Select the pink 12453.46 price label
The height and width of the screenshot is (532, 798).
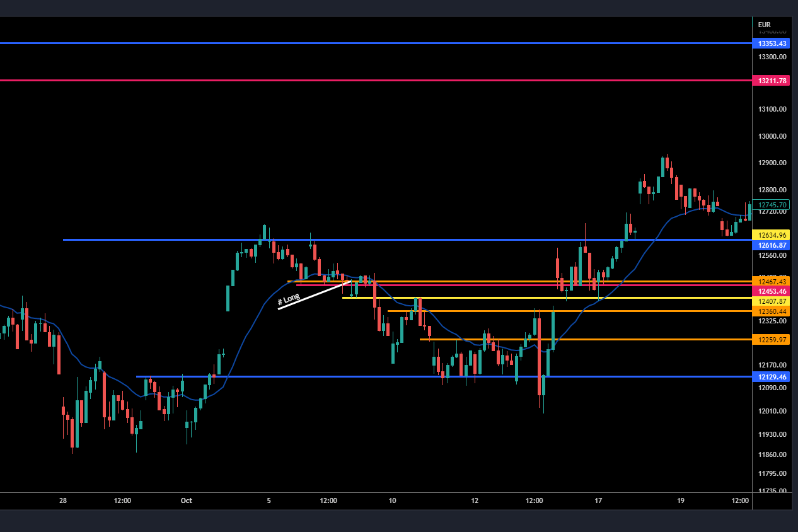772,291
